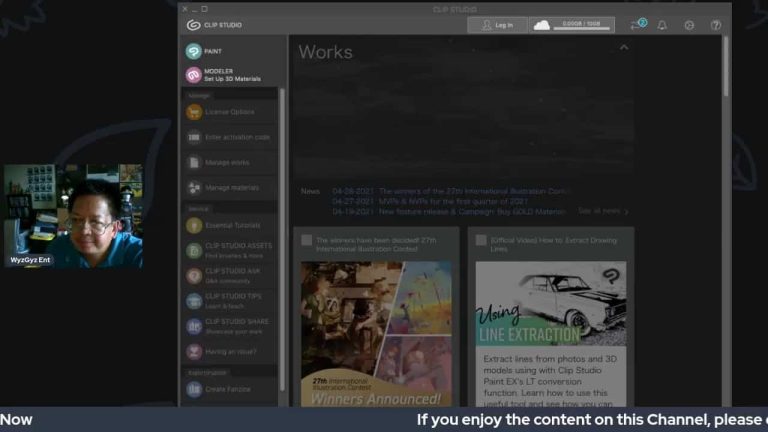Click the Log In button

(x=497, y=25)
